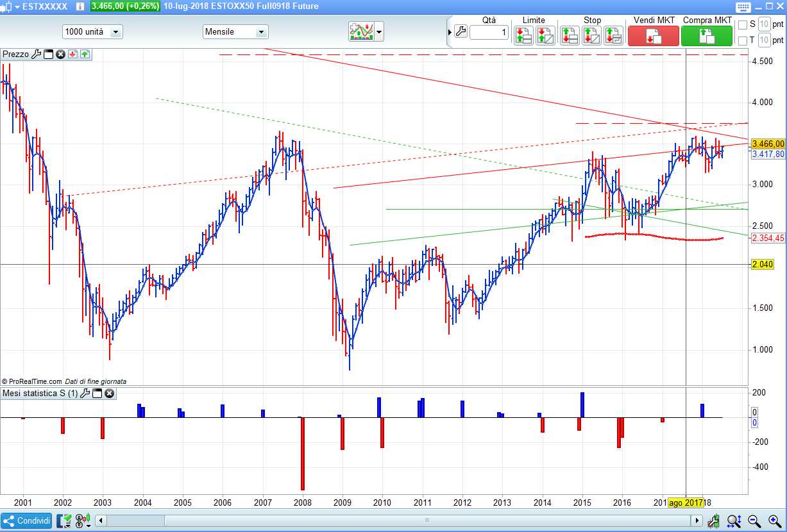Screen dimensions: 787x532
Task: Place first Stop order icon
Action: pos(570,35)
